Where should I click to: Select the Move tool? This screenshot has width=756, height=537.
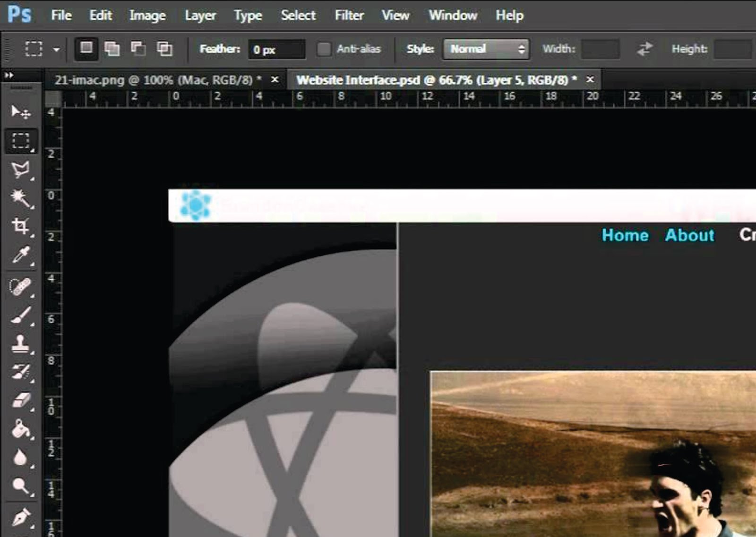(x=19, y=112)
